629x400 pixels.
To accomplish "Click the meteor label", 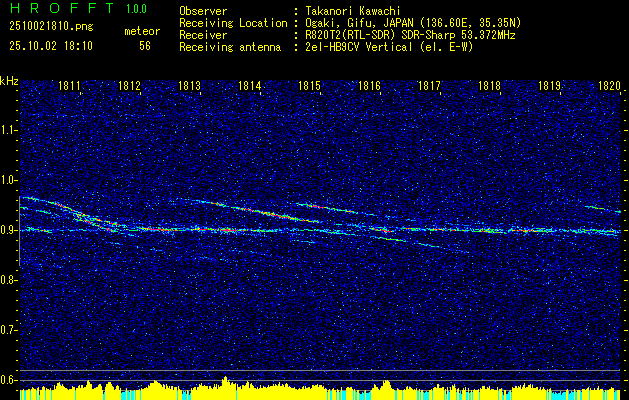I will pyautogui.click(x=142, y=31).
